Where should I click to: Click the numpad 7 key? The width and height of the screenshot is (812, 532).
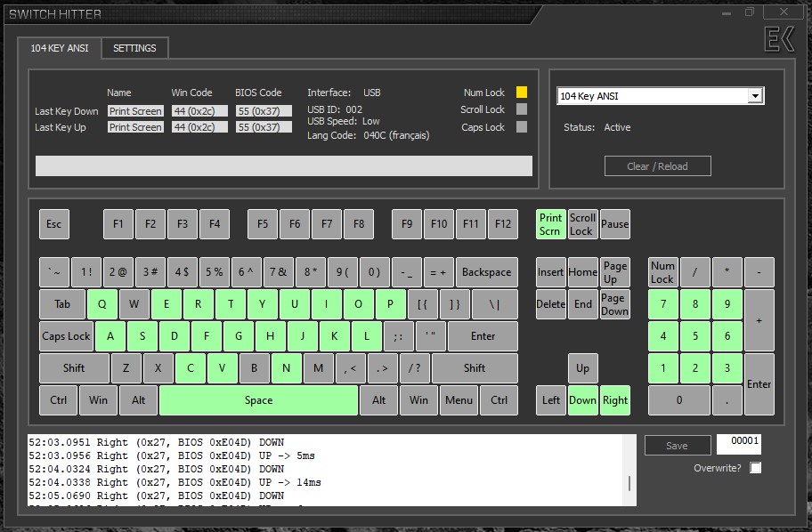[x=662, y=304]
